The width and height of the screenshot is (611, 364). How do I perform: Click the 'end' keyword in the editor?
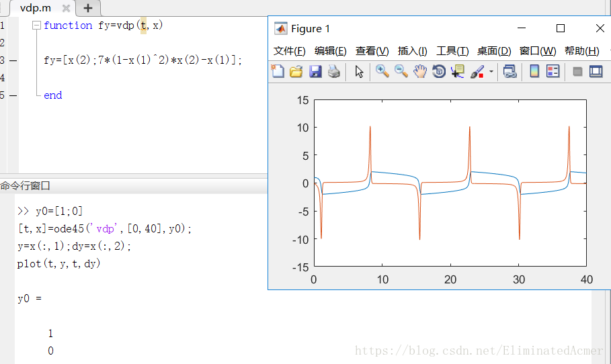[53, 95]
